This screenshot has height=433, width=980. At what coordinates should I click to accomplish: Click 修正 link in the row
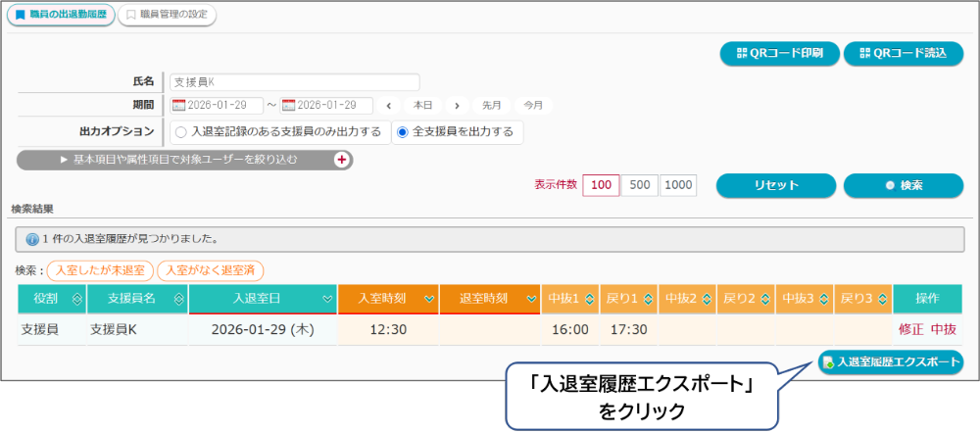pos(910,330)
